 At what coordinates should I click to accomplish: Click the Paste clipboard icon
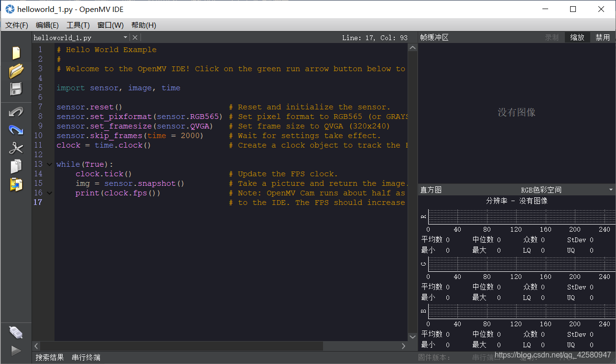pyautogui.click(x=16, y=184)
